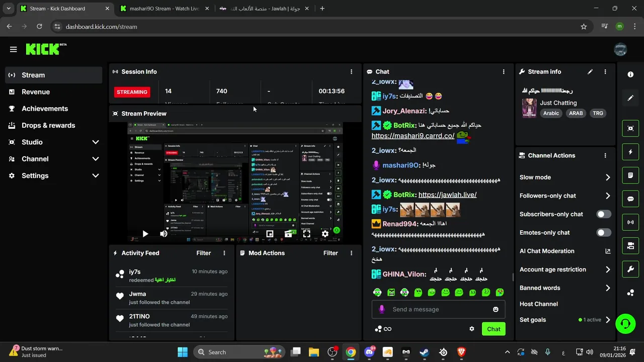
Task: Open Stream info panel three-dot menu
Action: point(605,72)
